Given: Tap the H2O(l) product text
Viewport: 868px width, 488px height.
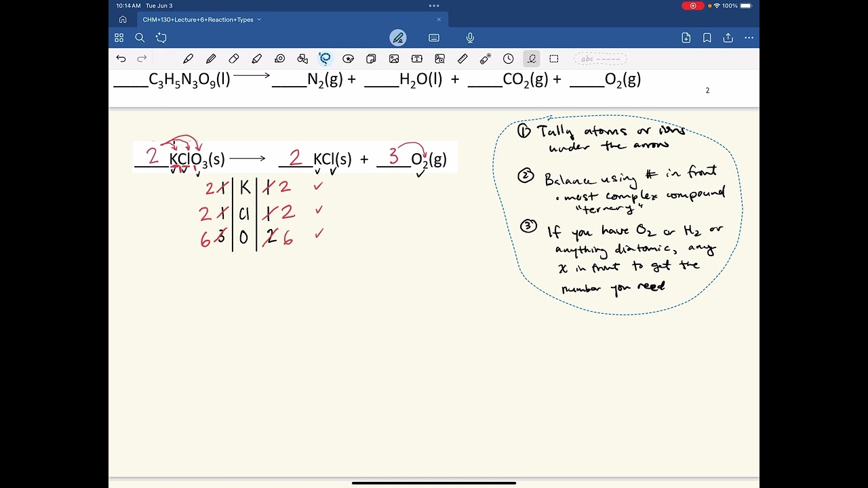Looking at the screenshot, I should point(420,80).
